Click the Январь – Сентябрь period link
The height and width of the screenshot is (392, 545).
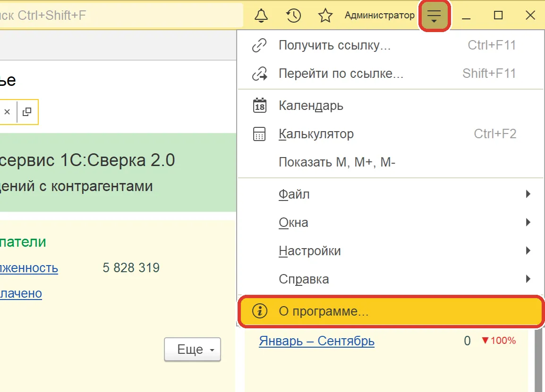click(316, 341)
